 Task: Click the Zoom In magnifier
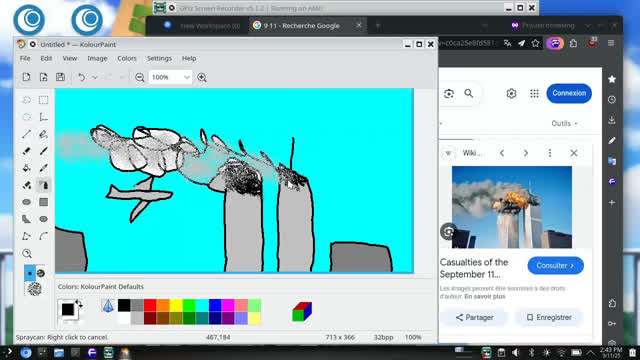point(202,77)
